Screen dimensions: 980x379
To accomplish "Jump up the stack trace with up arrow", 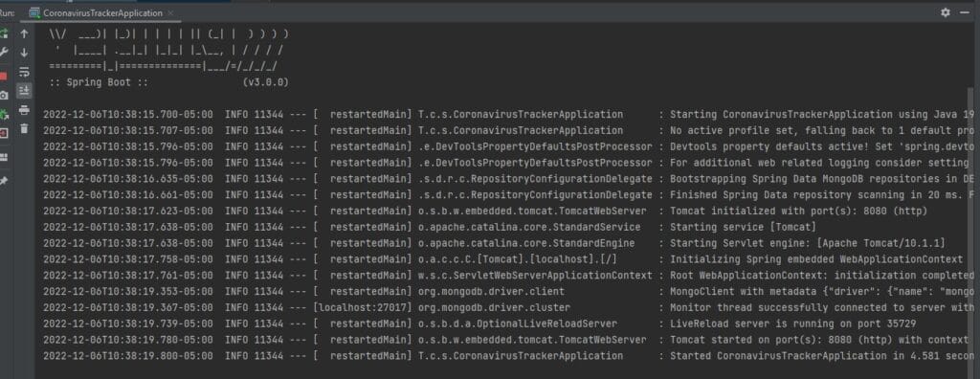I will point(24,33).
